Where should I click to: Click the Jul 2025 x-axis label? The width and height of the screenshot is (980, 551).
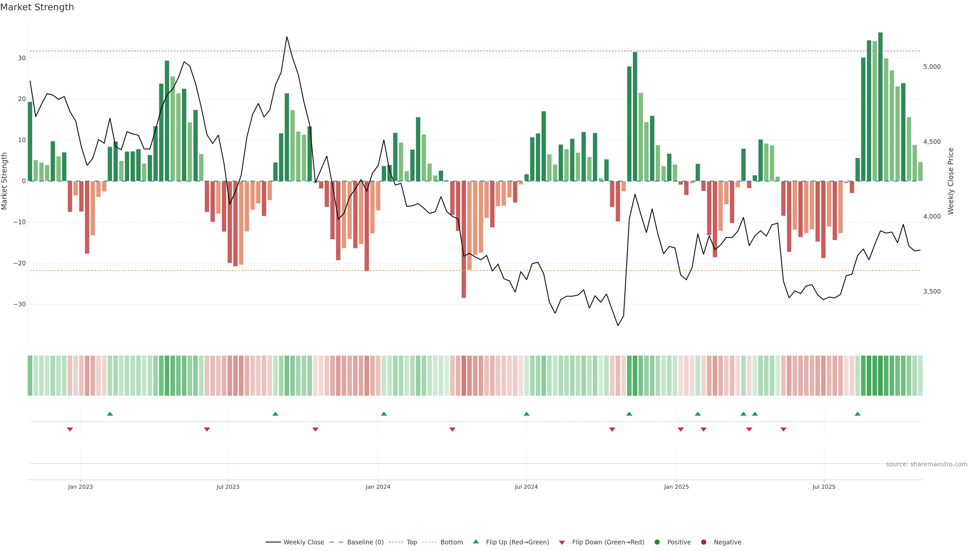click(824, 487)
